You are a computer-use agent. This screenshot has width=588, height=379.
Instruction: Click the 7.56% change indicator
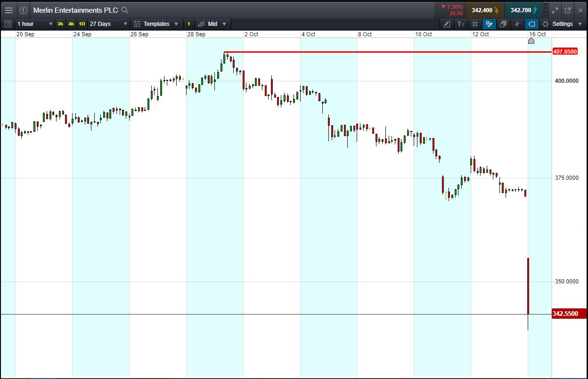[452, 7]
